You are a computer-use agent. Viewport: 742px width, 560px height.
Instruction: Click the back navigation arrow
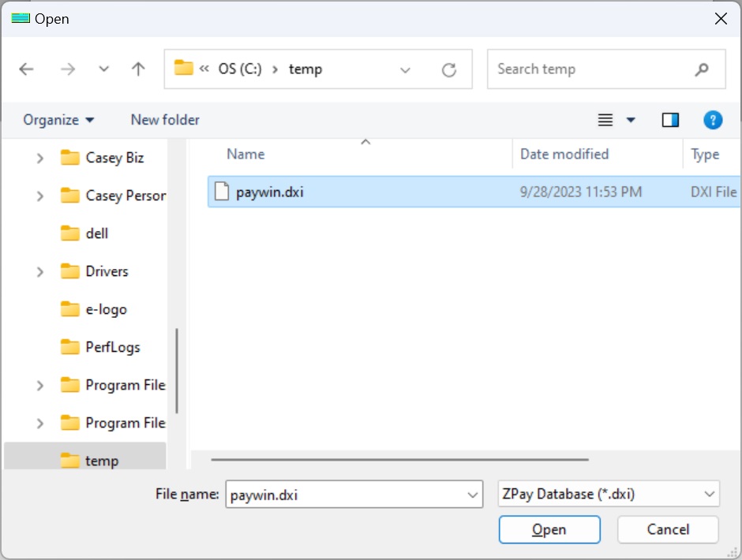(x=26, y=69)
